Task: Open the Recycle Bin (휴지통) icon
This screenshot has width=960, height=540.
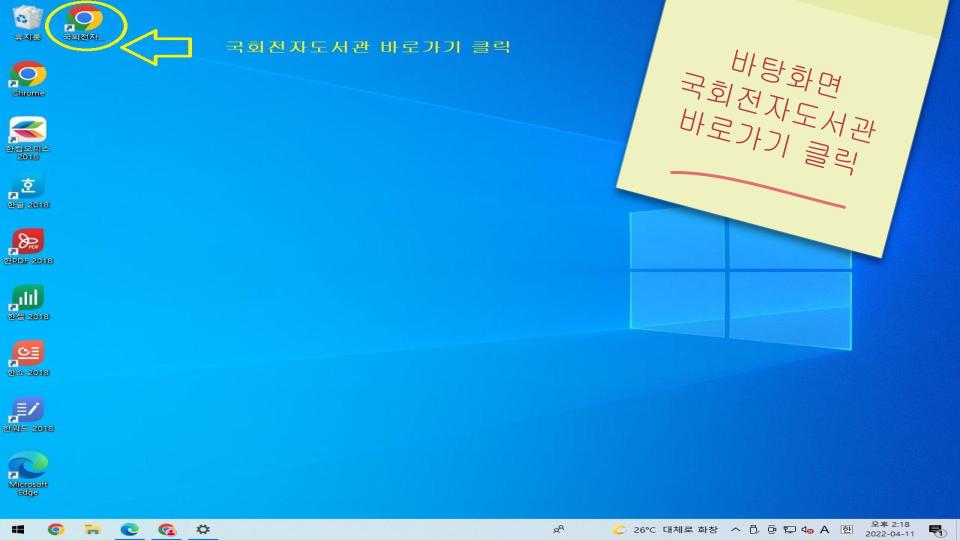Action: click(27, 22)
